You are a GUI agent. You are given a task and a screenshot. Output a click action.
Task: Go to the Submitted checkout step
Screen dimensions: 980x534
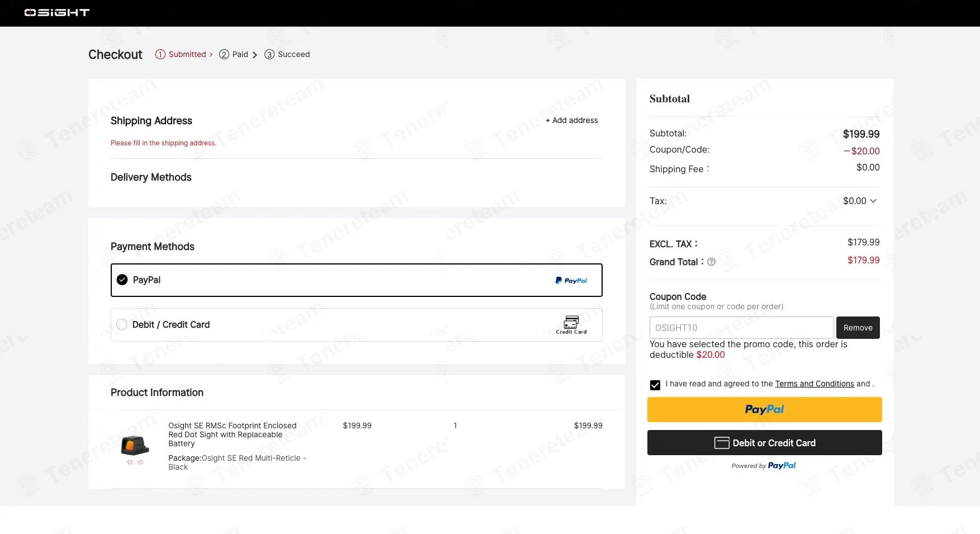184,54
